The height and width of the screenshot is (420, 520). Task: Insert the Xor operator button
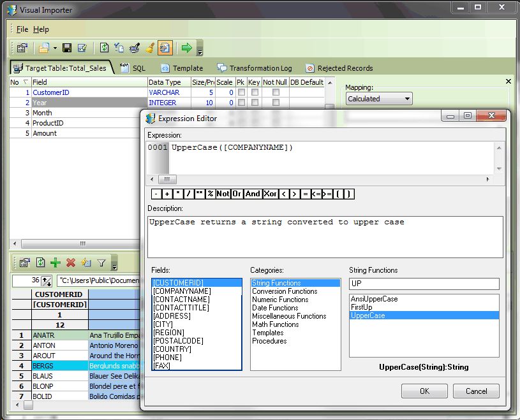[271, 194]
